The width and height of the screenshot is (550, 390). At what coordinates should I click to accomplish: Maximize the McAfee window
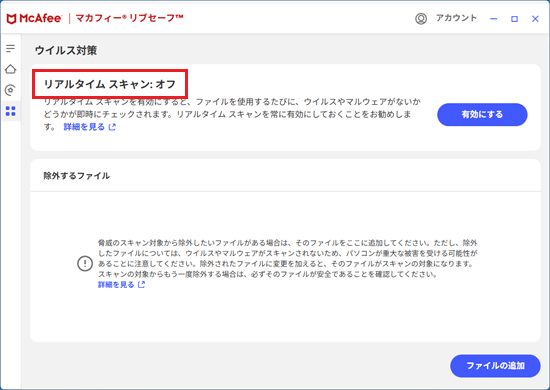[x=514, y=19]
